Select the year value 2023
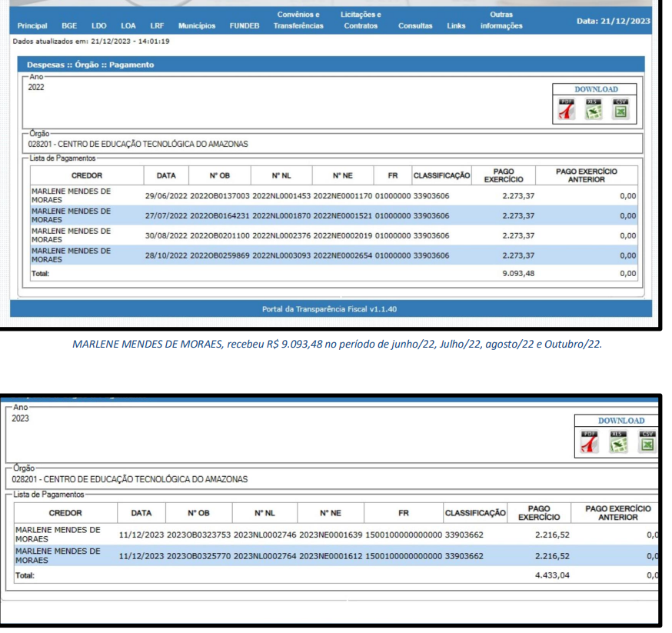The width and height of the screenshot is (672, 633). point(20,418)
